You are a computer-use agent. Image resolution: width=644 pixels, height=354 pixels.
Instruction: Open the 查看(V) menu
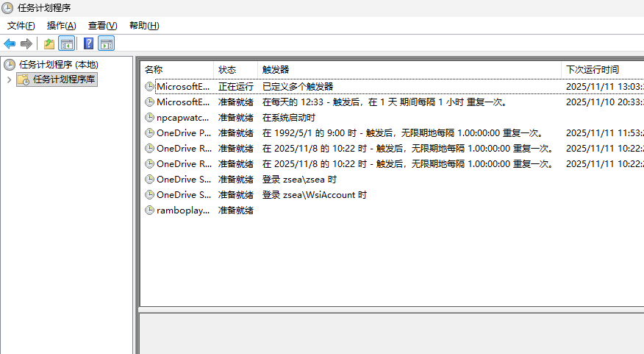(x=102, y=26)
